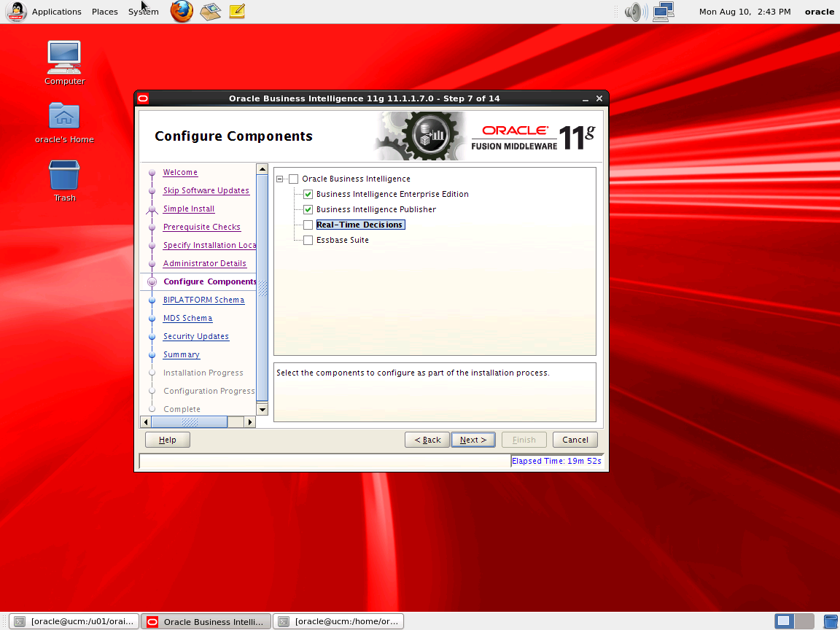Open the notes launcher in the panel
The height and width of the screenshot is (630, 840).
pyautogui.click(x=237, y=11)
